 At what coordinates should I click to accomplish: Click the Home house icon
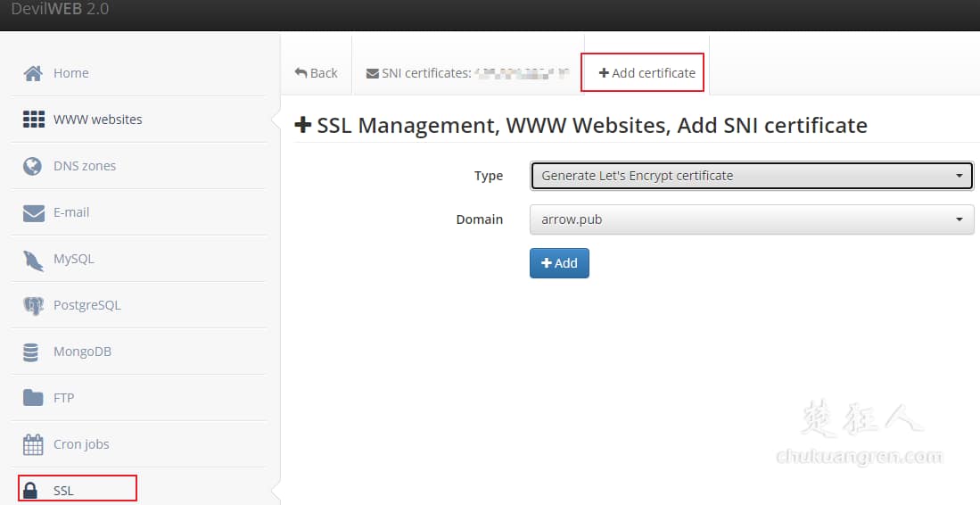[33, 73]
